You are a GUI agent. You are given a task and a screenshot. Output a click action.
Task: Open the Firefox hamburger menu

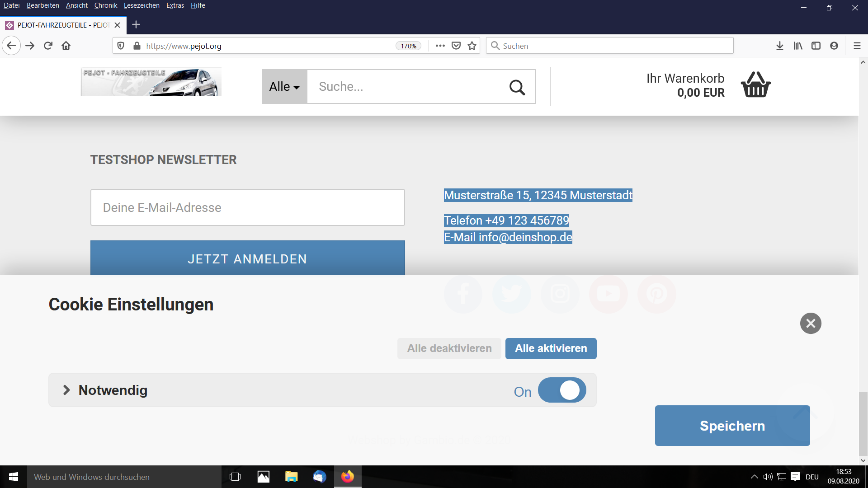coord(857,46)
